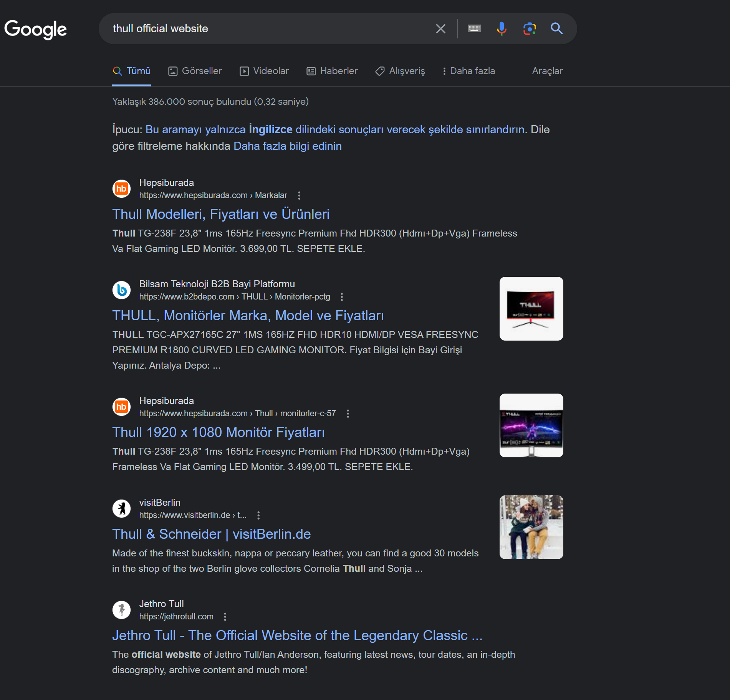Click the Bilsam Teknoloji B2B Bayi Platformu name
Screen dimensions: 730x700
217,284
